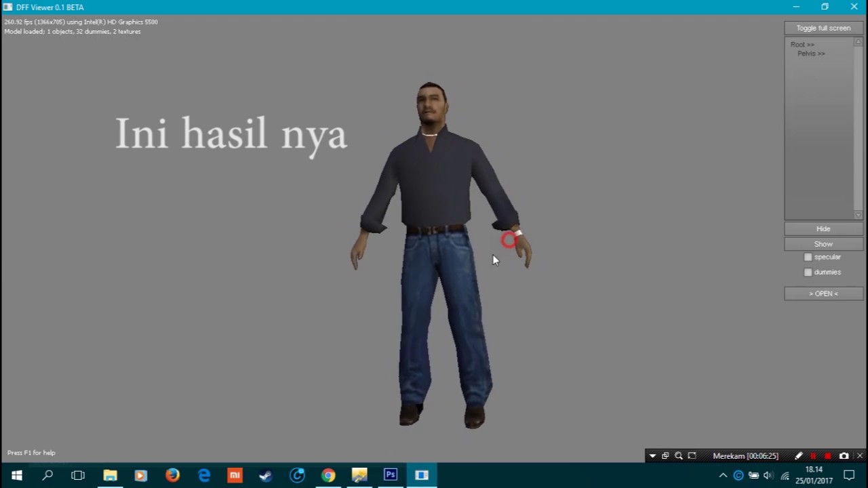The height and width of the screenshot is (488, 868).
Task: Click the blue C tray icon
Action: point(738,476)
